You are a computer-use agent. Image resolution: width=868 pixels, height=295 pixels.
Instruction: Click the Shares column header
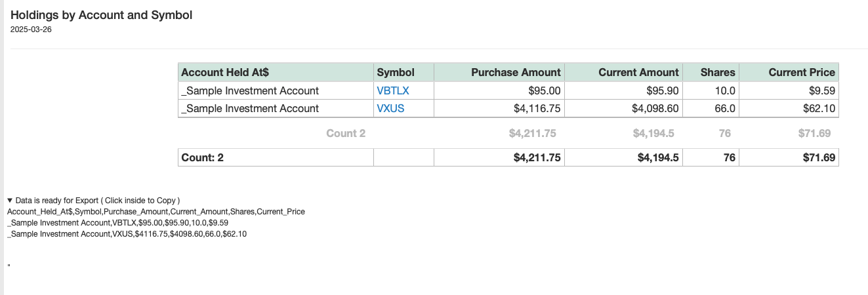(x=718, y=72)
